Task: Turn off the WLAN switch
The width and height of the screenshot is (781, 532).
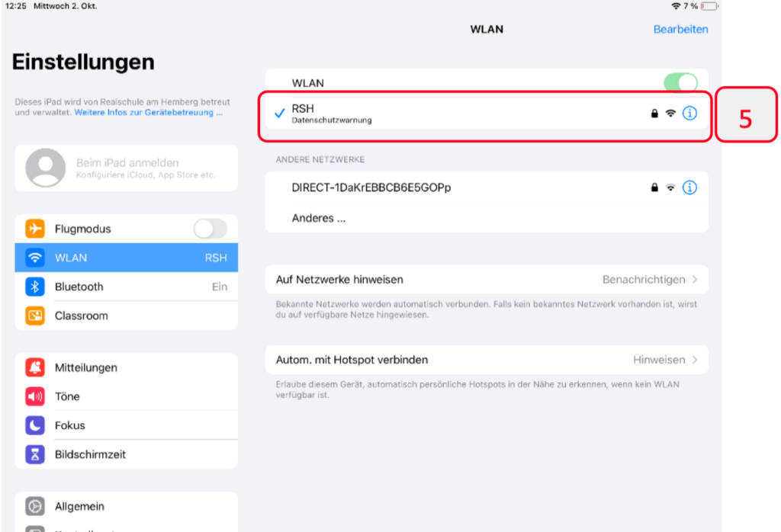Action: [681, 82]
